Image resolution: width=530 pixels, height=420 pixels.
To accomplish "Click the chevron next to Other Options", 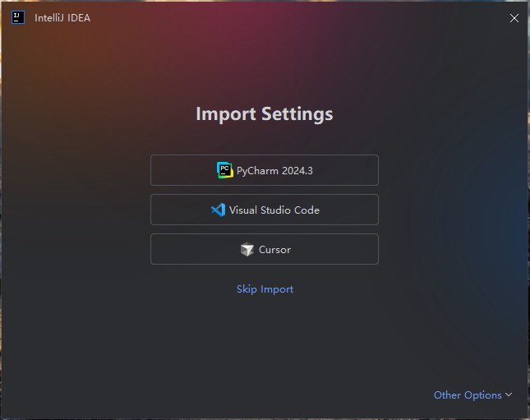I will pos(509,395).
